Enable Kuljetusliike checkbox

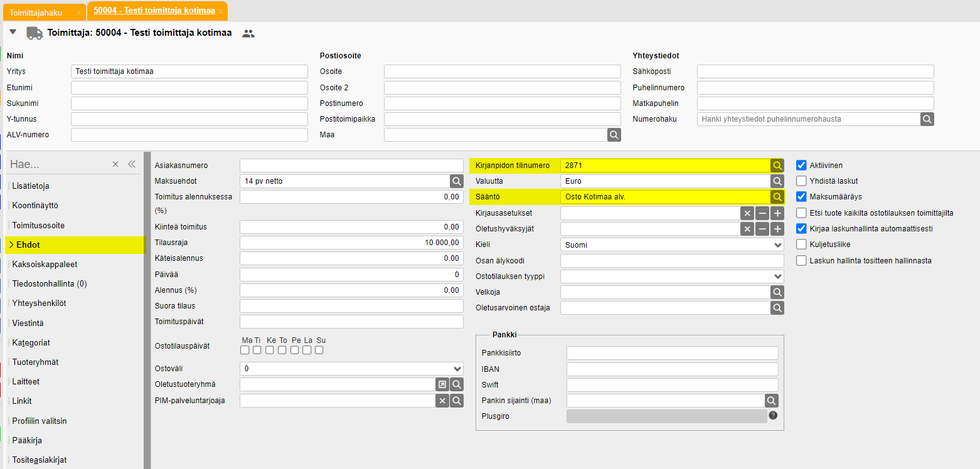[x=801, y=245]
